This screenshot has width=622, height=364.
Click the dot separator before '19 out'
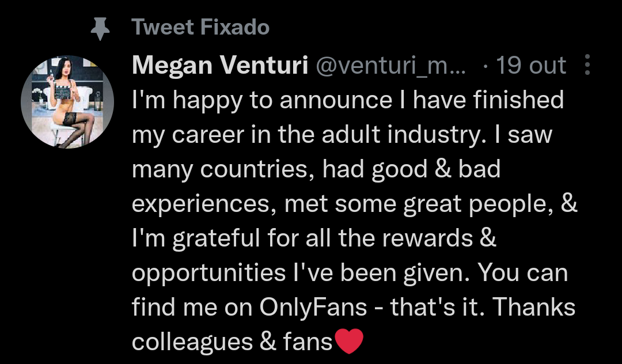click(x=486, y=66)
